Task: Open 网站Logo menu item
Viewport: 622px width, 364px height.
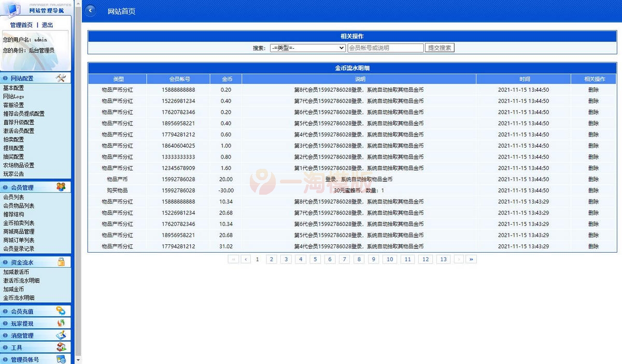Action: [x=13, y=96]
